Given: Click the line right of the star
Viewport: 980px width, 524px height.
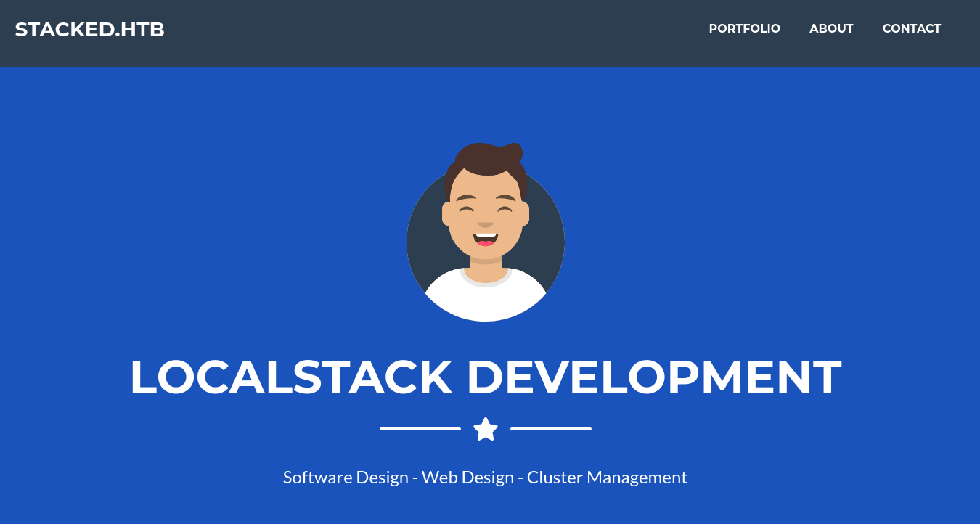Looking at the screenshot, I should [x=551, y=429].
